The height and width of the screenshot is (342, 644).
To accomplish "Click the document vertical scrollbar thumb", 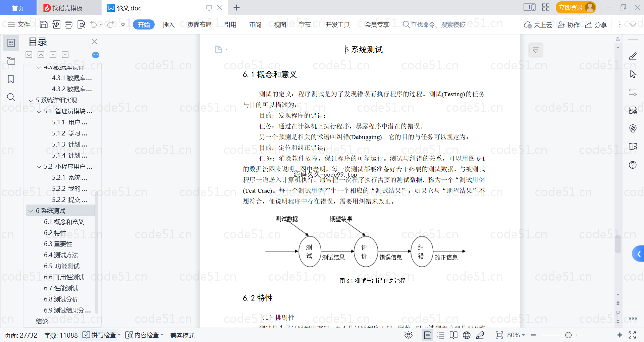I will (x=618, y=244).
